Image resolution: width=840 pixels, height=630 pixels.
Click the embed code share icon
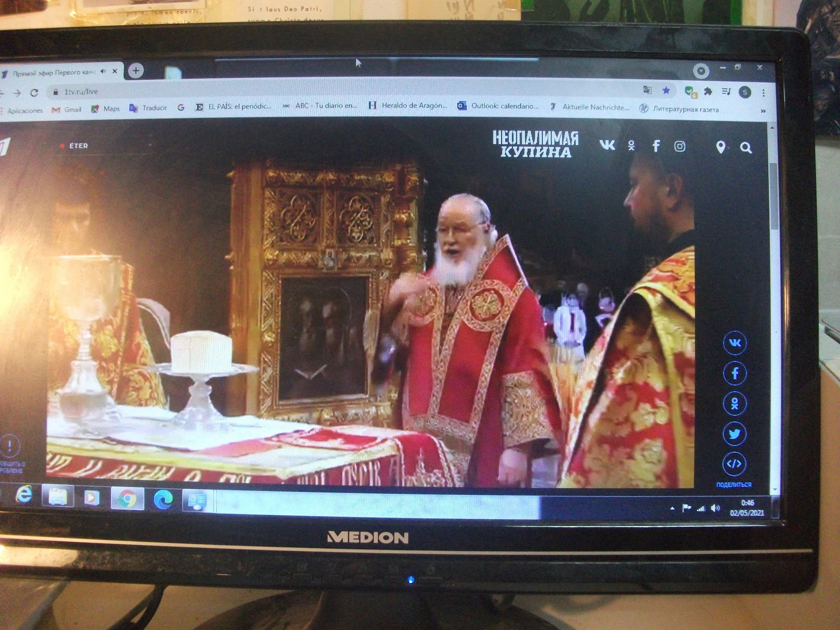click(x=734, y=464)
